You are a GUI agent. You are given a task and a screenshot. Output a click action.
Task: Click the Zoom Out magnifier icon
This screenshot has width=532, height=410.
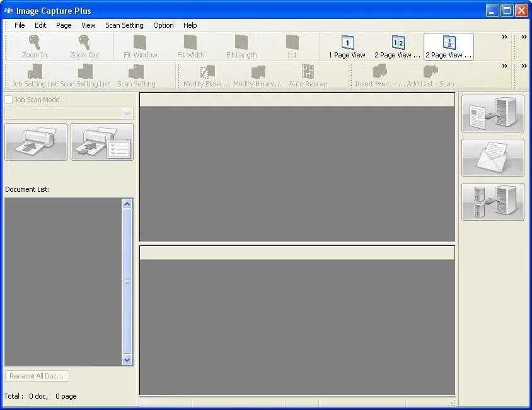(84, 42)
